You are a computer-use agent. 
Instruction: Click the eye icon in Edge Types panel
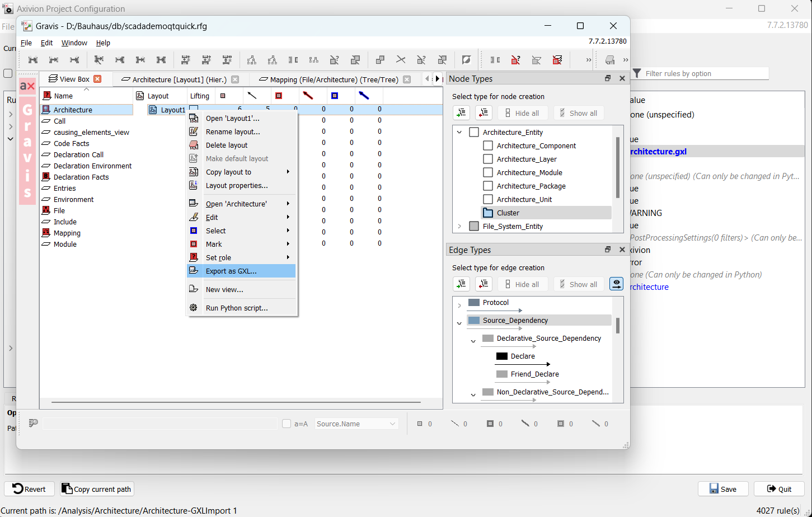tap(616, 284)
